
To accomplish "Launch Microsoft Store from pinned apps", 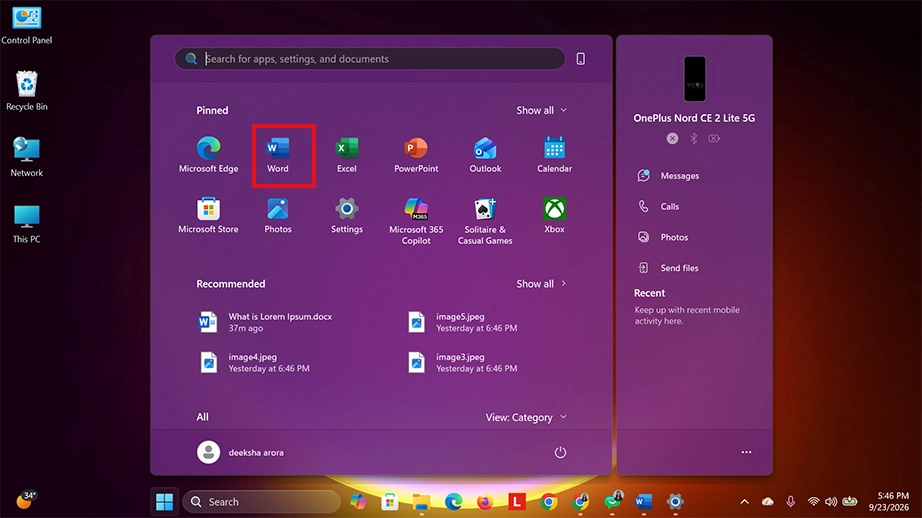I will (x=208, y=216).
